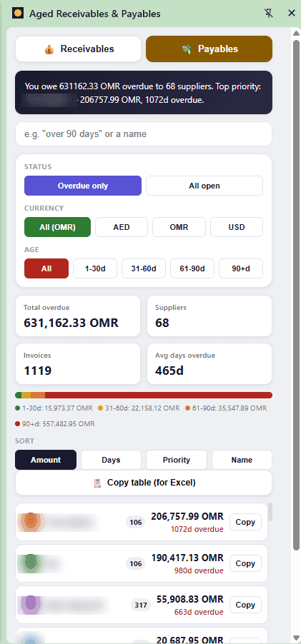This screenshot has height=644, width=301.
Task: Click the Avg days overdue 465d card
Action: click(x=209, y=364)
